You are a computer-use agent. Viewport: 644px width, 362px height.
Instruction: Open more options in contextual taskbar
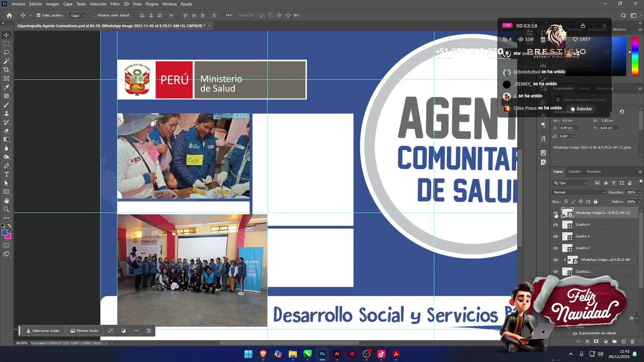[136, 331]
